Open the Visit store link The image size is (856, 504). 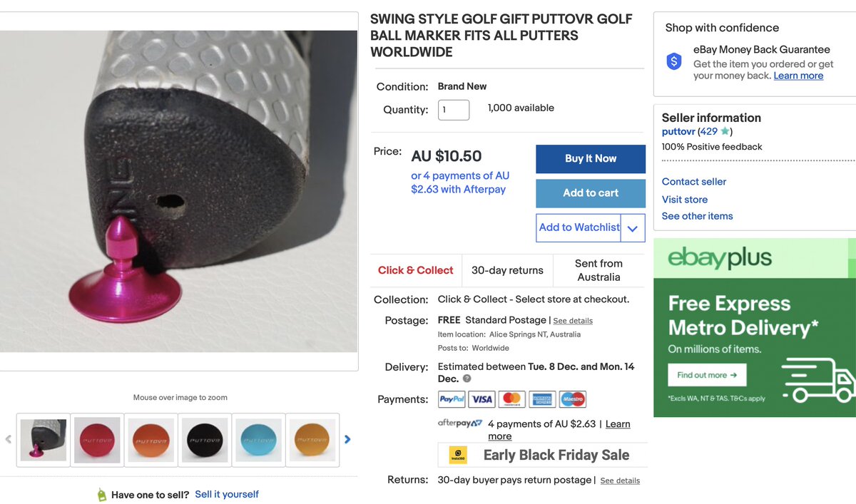pos(685,200)
